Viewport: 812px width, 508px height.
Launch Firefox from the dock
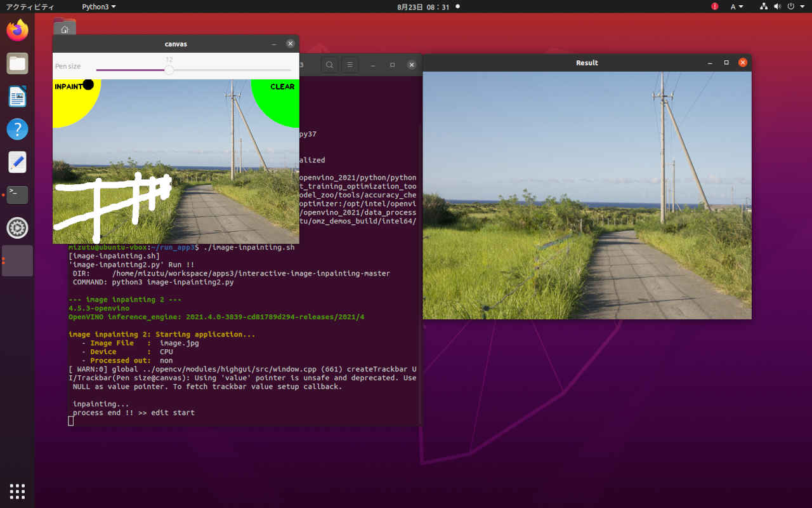point(17,30)
